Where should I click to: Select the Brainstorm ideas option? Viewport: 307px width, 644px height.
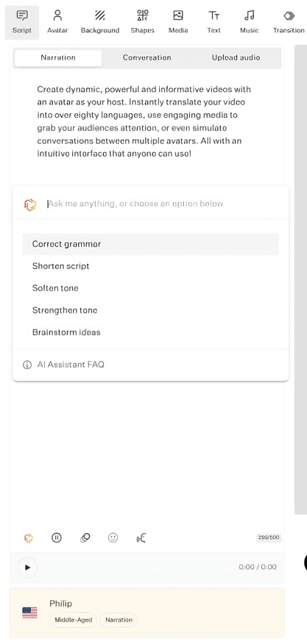pyautogui.click(x=150, y=332)
